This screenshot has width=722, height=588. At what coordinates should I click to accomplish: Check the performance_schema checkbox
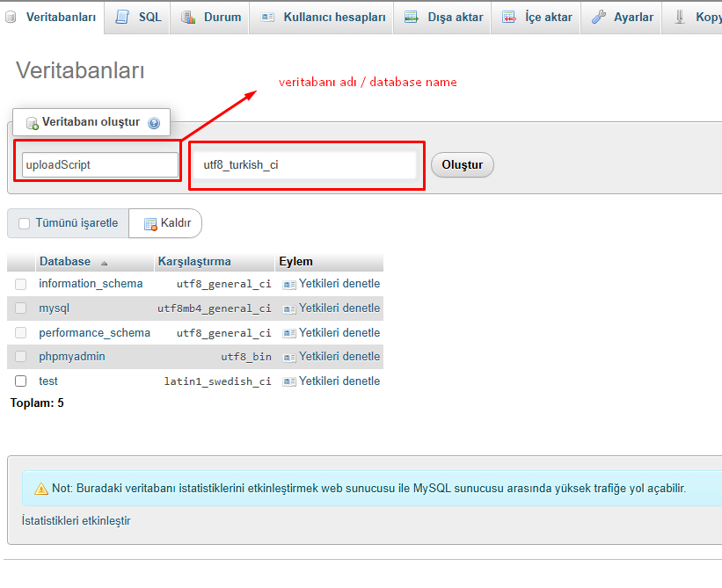(x=21, y=332)
